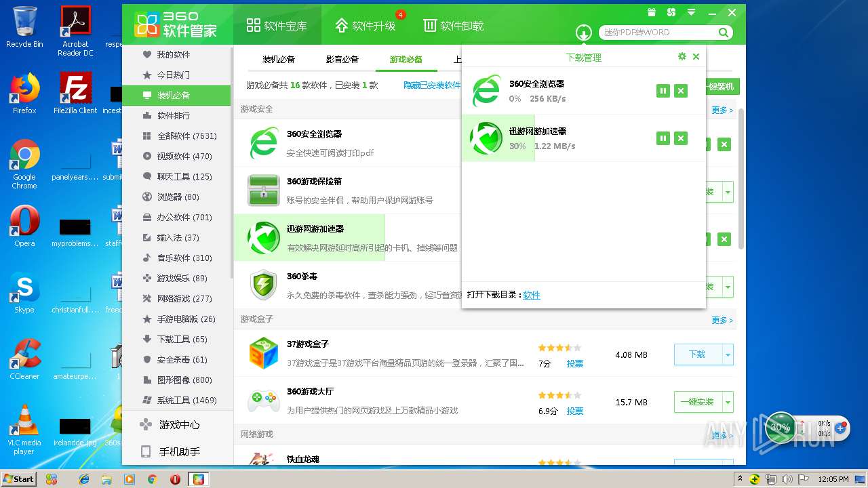Click 投票 vote link for 37游戏盒子

click(x=575, y=363)
